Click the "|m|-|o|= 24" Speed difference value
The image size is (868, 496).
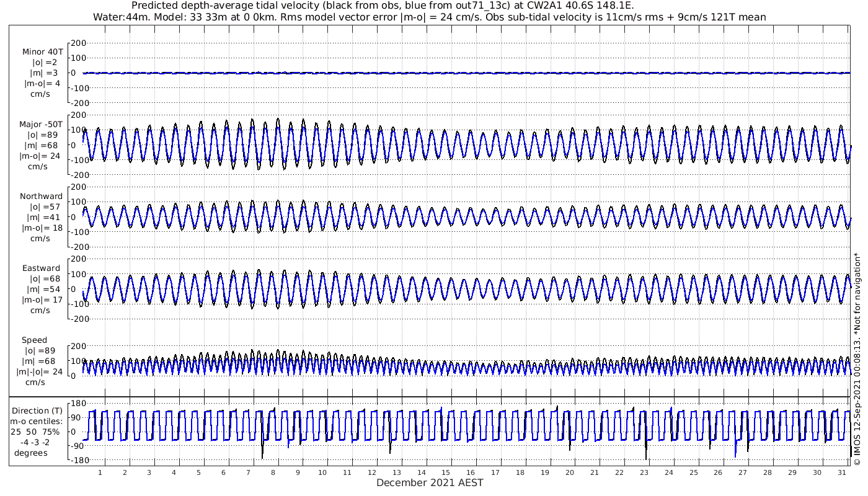pos(40,372)
